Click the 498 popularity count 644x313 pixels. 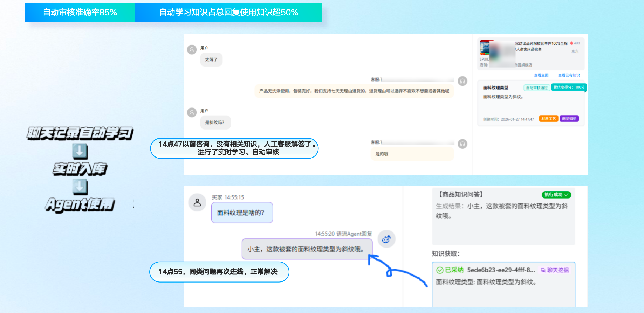coord(577,43)
